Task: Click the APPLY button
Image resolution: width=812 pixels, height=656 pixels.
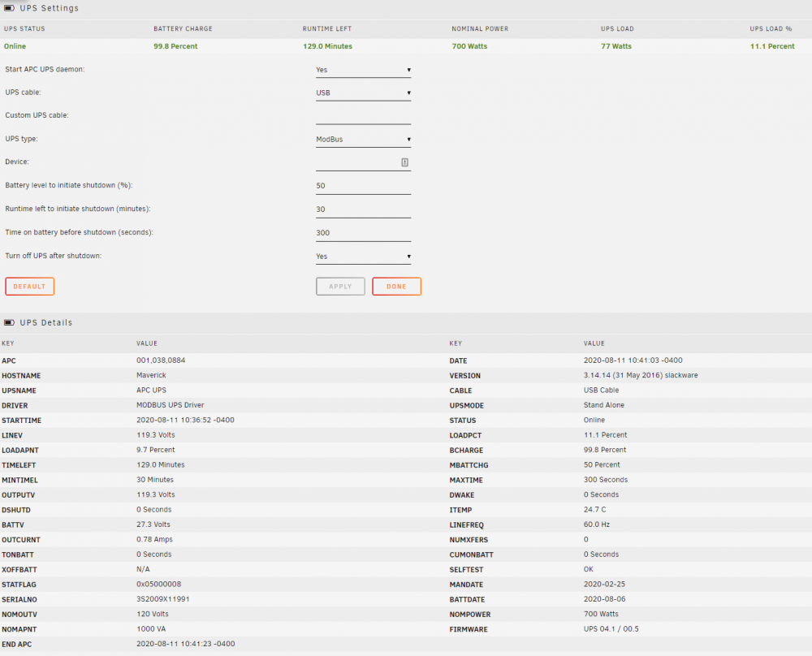Action: coord(340,287)
